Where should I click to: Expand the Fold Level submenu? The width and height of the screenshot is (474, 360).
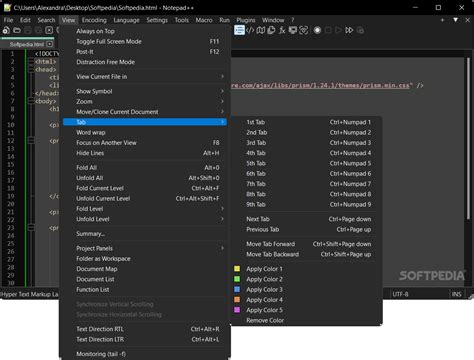pyautogui.click(x=145, y=209)
